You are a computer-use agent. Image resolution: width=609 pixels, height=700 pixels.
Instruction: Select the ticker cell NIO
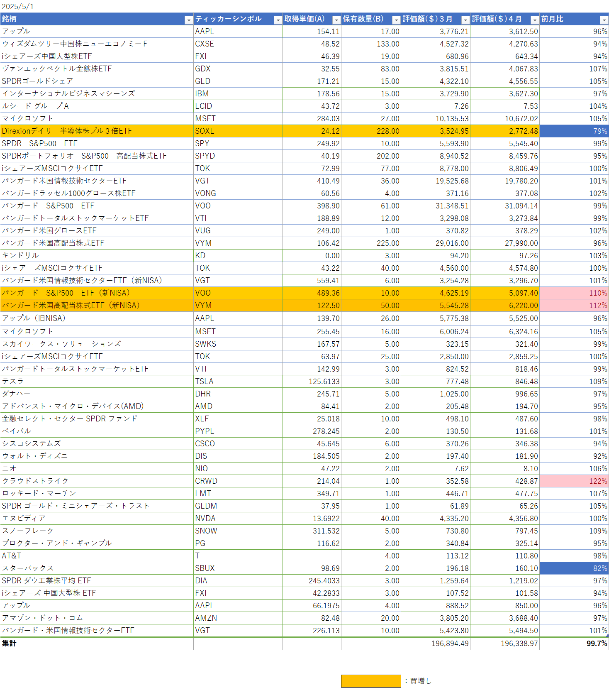tap(238, 469)
